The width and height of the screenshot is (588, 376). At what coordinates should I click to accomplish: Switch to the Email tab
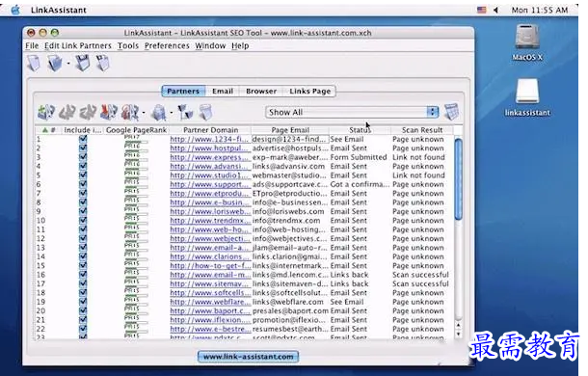223,92
